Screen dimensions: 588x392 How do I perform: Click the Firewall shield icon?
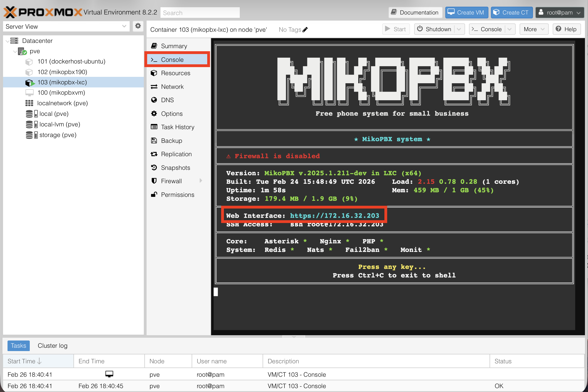click(154, 181)
